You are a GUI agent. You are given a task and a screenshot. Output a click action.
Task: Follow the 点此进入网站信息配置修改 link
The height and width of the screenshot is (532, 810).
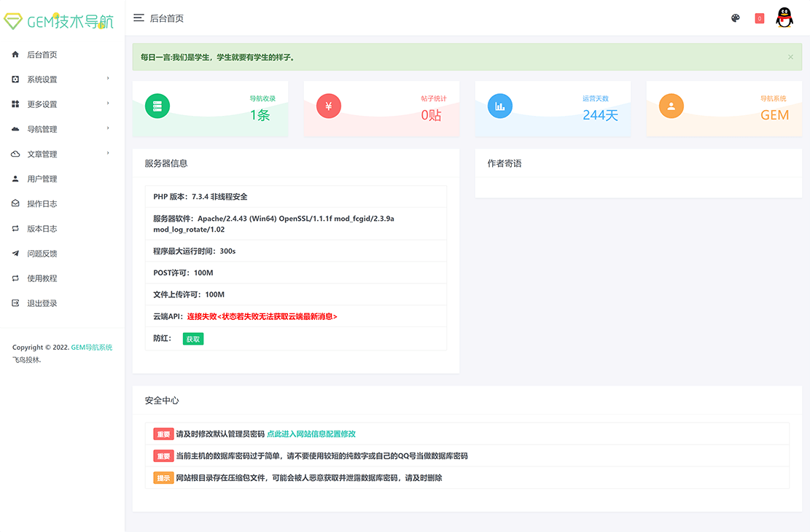(311, 434)
